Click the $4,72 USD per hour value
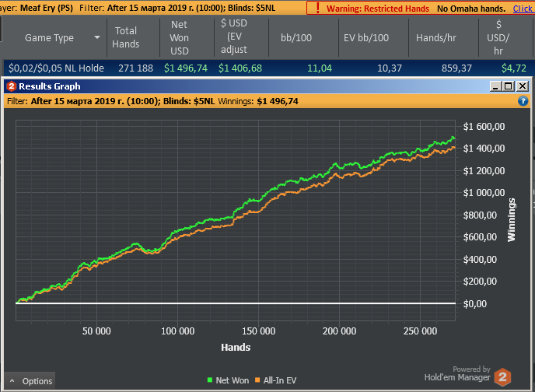The height and width of the screenshot is (392, 535). [x=513, y=68]
